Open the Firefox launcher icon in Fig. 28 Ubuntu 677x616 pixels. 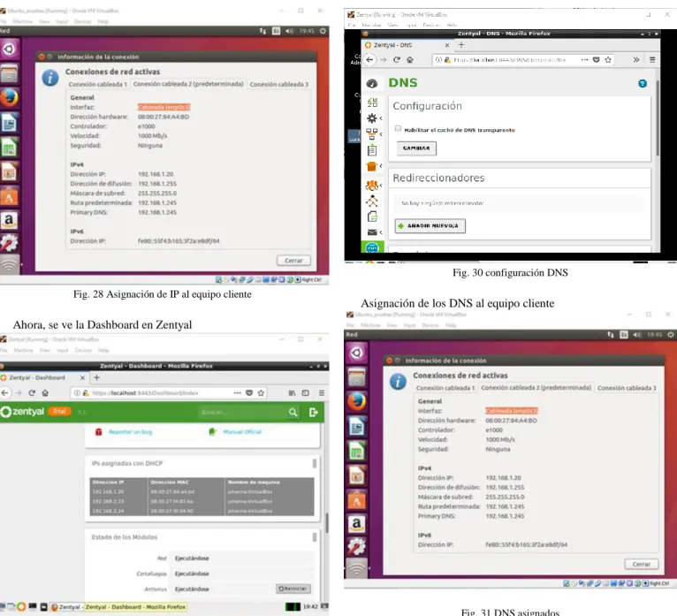tap(9, 98)
